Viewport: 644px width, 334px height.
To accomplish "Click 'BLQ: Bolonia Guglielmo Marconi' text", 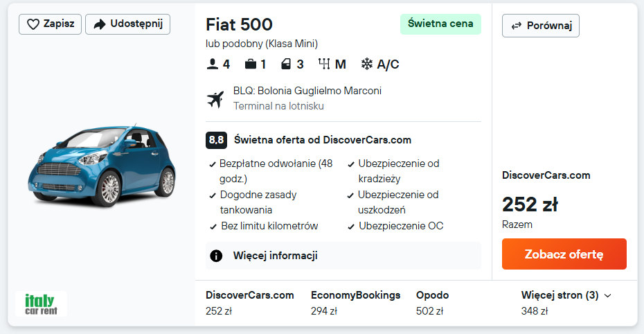I will pyautogui.click(x=307, y=90).
